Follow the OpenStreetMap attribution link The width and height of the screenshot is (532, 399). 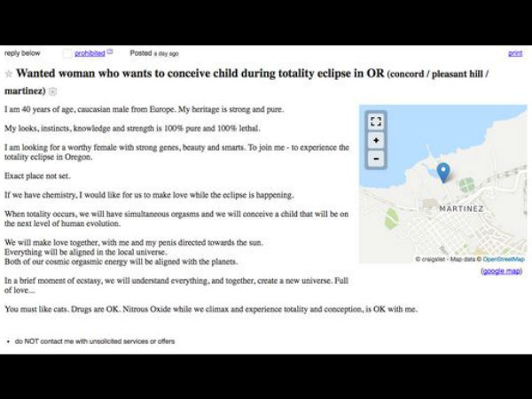[504, 259]
